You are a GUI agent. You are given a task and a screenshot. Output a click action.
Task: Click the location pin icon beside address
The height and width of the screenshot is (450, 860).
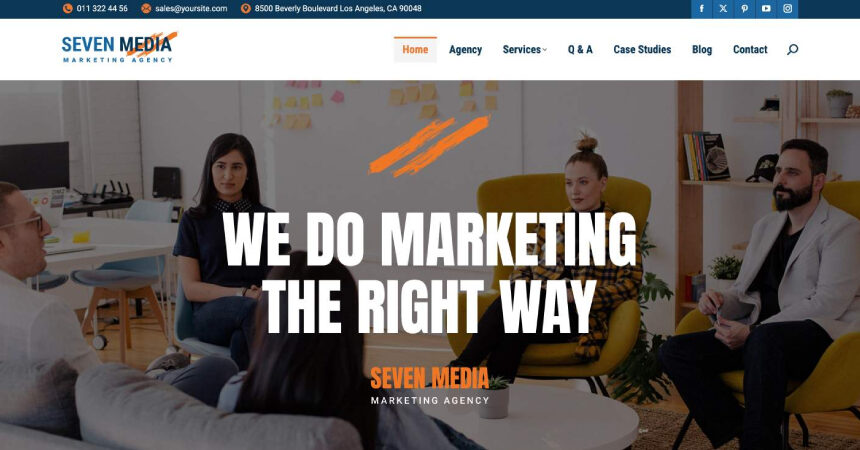246,8
